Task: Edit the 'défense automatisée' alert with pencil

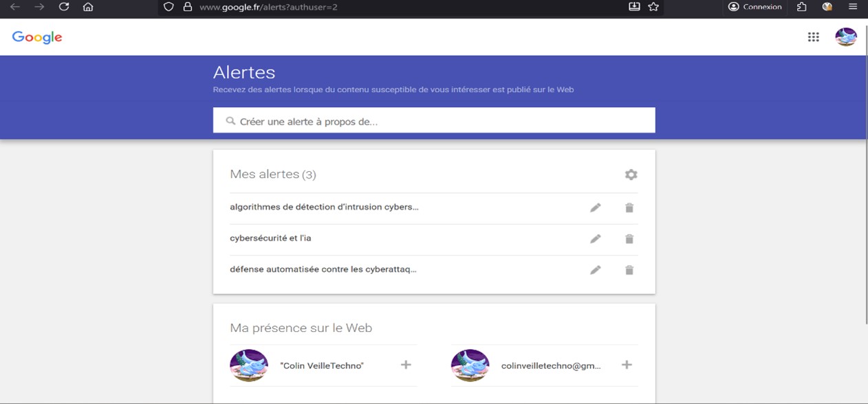Action: [x=595, y=270]
